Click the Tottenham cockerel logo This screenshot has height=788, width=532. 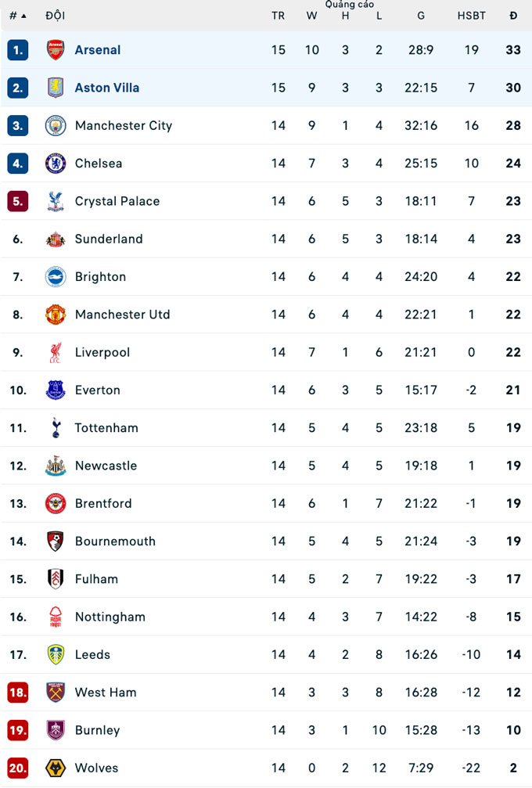56,428
